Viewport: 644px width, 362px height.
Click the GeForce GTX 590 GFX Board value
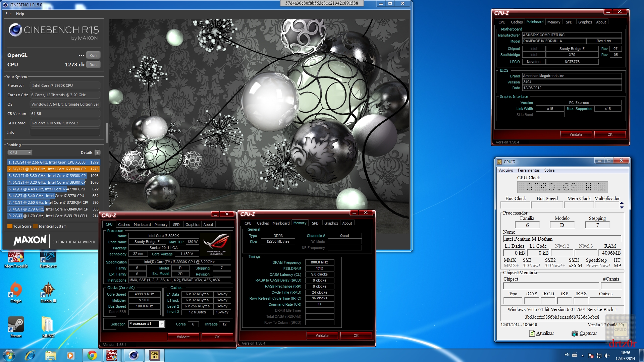[x=65, y=123]
